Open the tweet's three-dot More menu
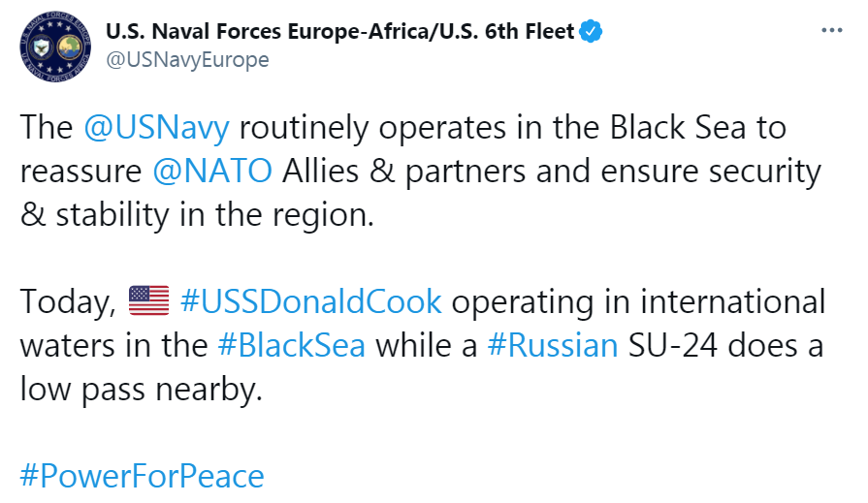Screen dimensions: 868x503 (x=831, y=31)
